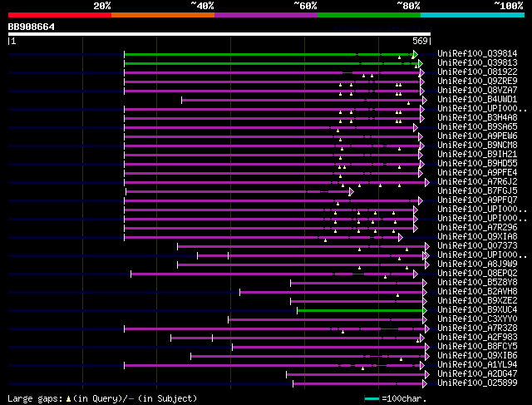Select the UniRef100_B3H4A8 label
Image resolution: width=532 pixels, height=405 pixels.
[477, 117]
